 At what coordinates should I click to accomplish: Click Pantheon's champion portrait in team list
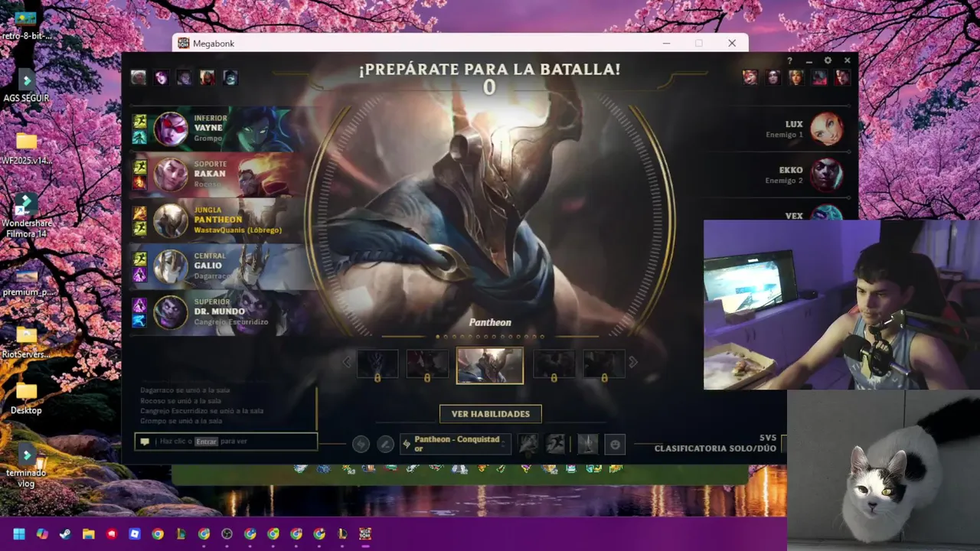(x=170, y=220)
